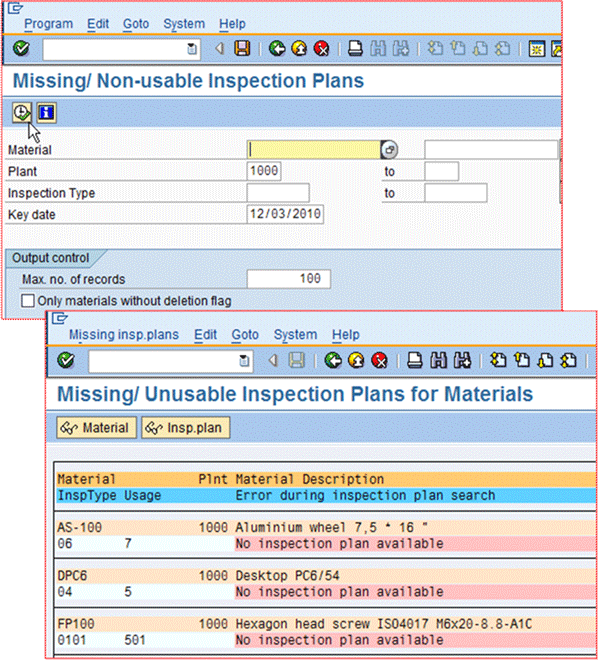
Task: Open Help menu in results window
Action: [x=346, y=335]
